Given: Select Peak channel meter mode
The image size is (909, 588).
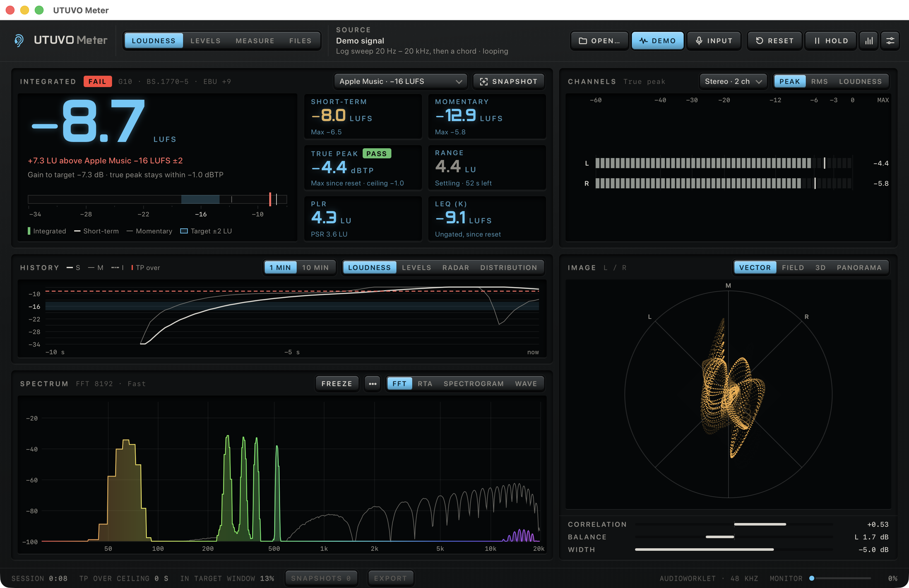Looking at the screenshot, I should pyautogui.click(x=789, y=81).
